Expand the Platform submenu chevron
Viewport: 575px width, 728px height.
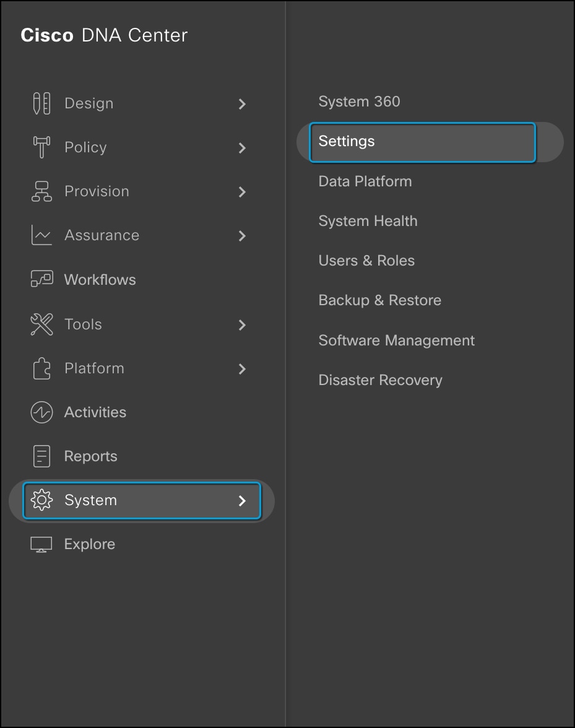click(242, 369)
